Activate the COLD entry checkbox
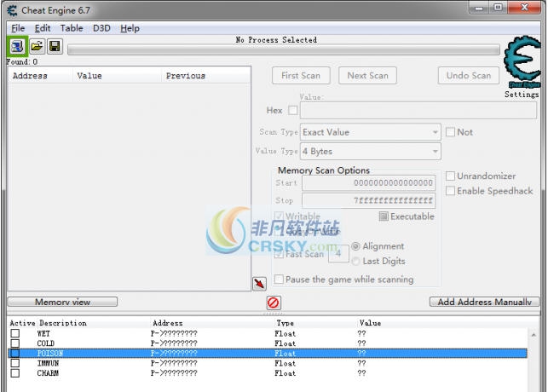This screenshot has width=548, height=392. [15, 343]
